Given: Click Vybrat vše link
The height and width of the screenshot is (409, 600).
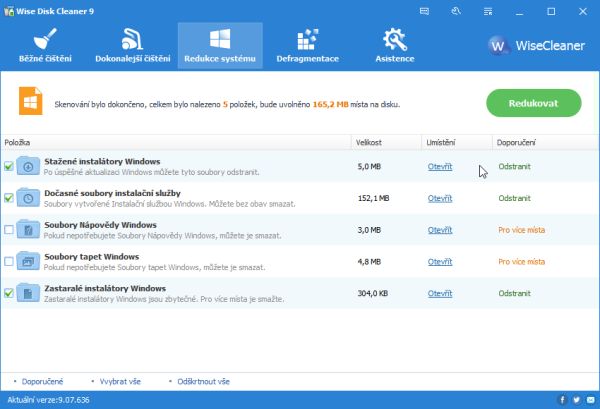Looking at the screenshot, I should [120, 381].
